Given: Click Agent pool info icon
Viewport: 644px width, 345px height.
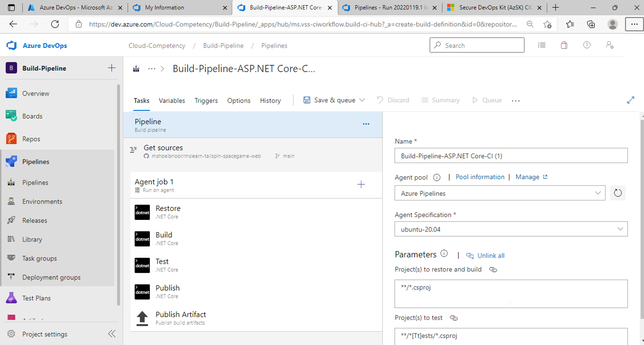Looking at the screenshot, I should point(436,177).
